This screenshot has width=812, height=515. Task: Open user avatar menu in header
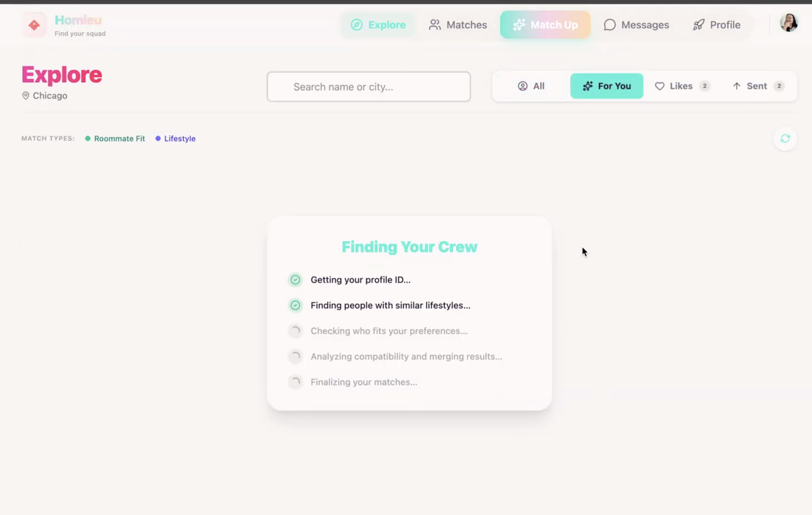[788, 23]
